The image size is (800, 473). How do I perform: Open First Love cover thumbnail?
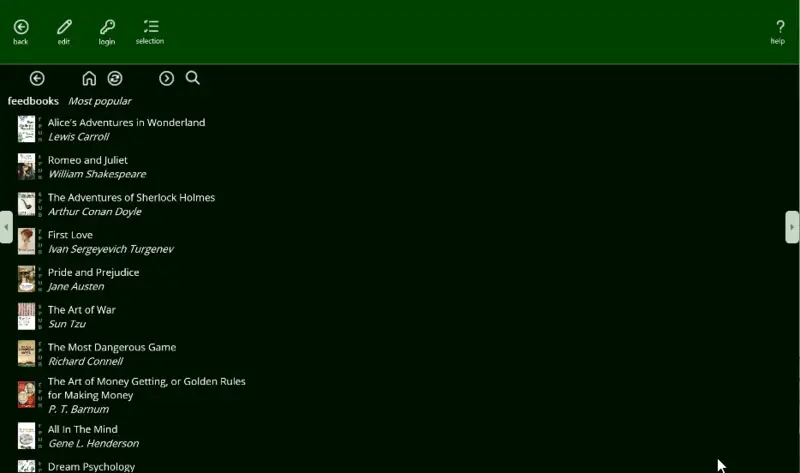pyautogui.click(x=27, y=241)
